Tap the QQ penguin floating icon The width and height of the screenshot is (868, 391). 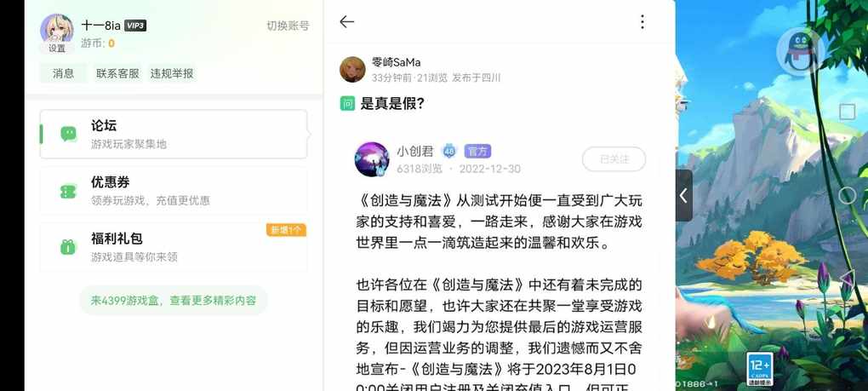pyautogui.click(x=799, y=52)
